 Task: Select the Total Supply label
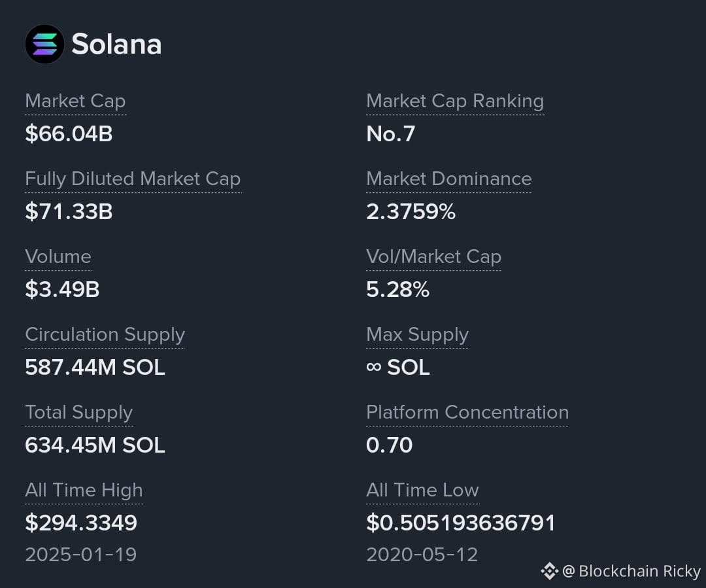coord(79,413)
